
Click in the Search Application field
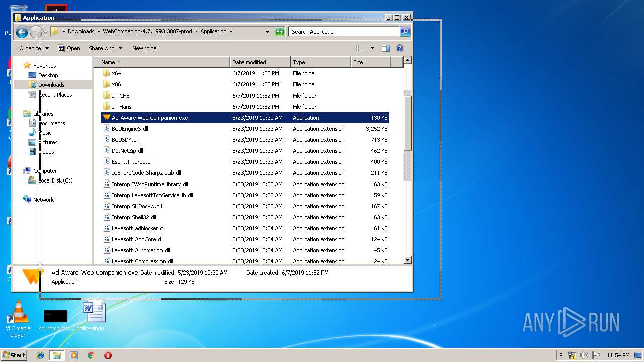344,32
